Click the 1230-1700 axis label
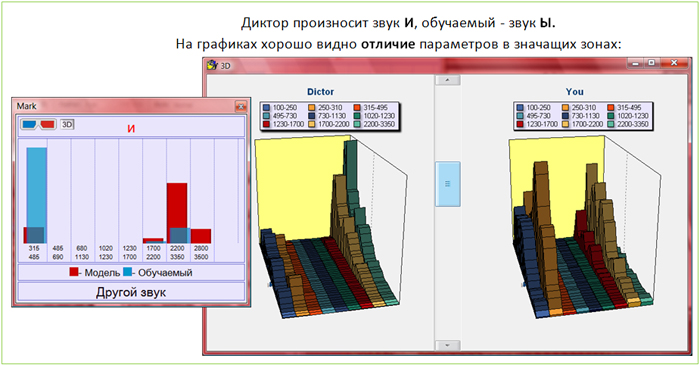The width and height of the screenshot is (700, 365). tap(129, 253)
